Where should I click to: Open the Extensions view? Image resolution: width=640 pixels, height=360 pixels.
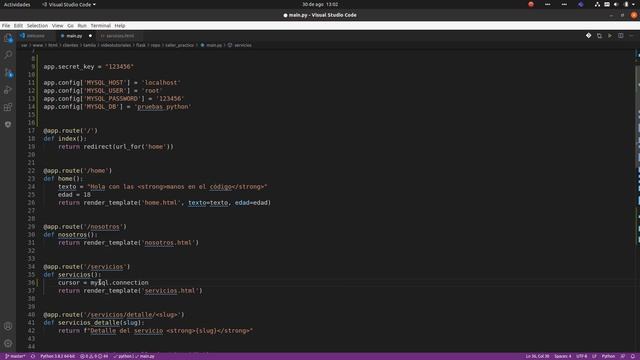8,107
